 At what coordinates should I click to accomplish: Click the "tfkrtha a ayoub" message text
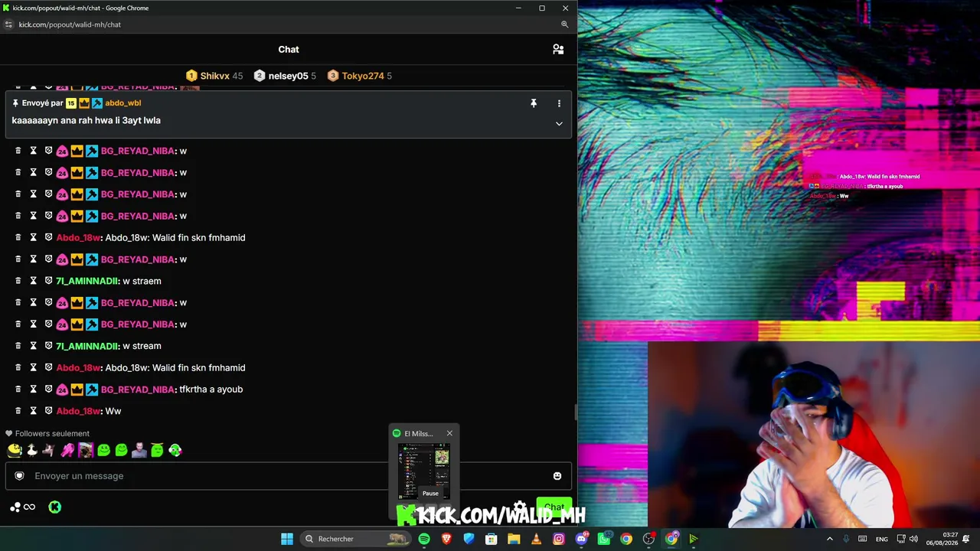[211, 390]
